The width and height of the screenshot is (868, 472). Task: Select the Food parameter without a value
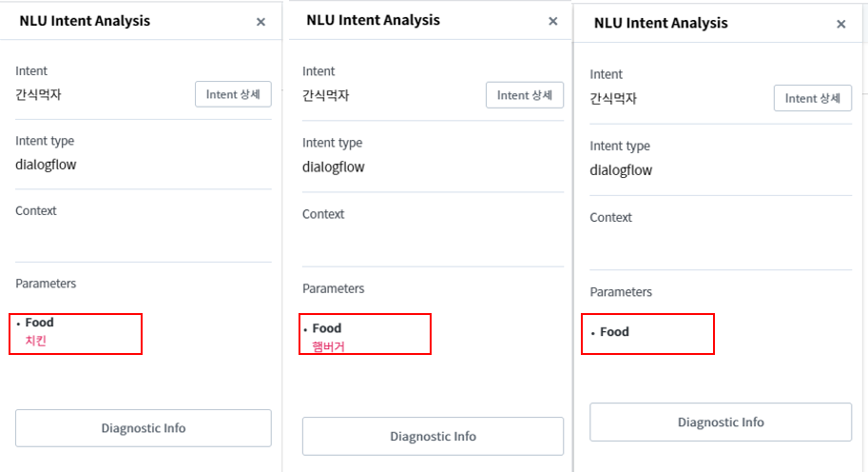coord(614,332)
